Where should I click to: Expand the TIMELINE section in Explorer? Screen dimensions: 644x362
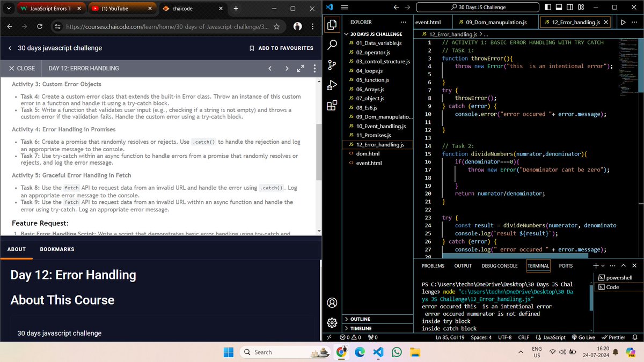[377, 328]
